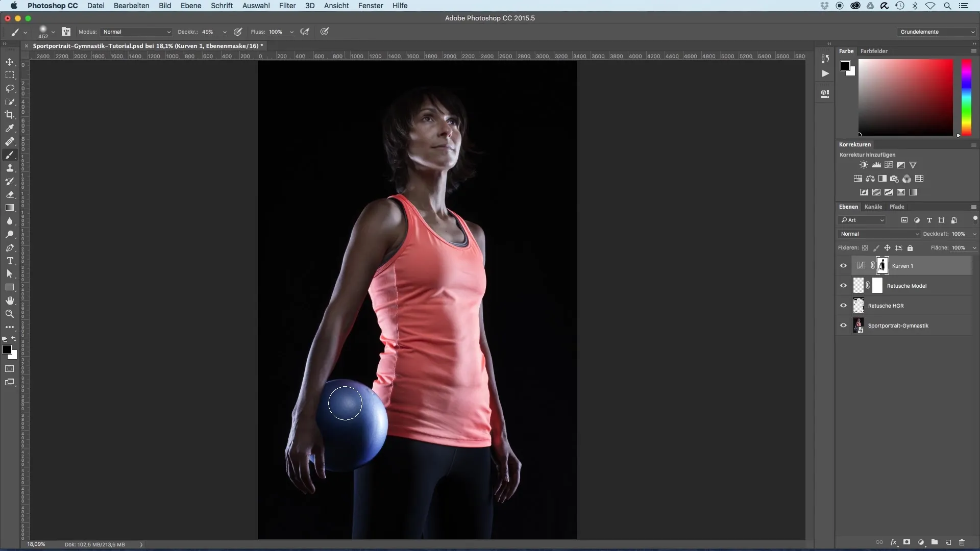Image resolution: width=980 pixels, height=551 pixels.
Task: Enable airbrush-style build-up
Action: point(305,32)
